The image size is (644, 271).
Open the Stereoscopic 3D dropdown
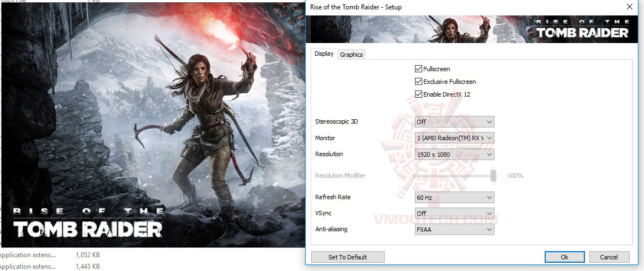click(x=455, y=121)
